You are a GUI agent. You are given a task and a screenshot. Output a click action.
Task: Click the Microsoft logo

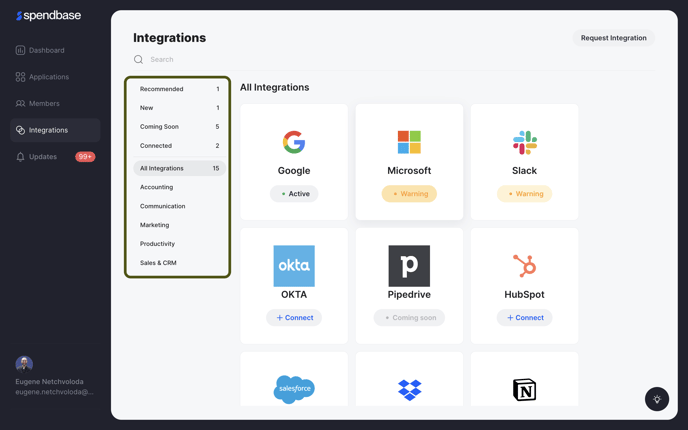(409, 142)
